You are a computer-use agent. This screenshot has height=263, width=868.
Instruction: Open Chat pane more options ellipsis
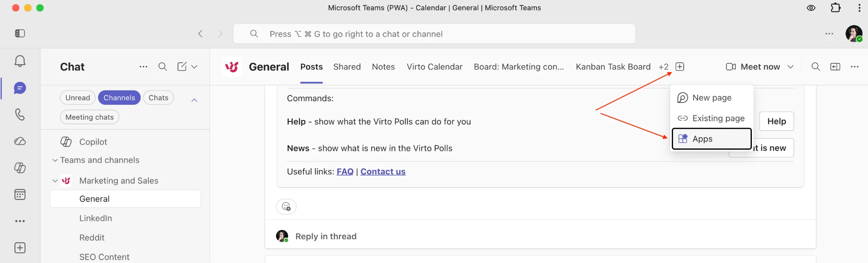(143, 67)
